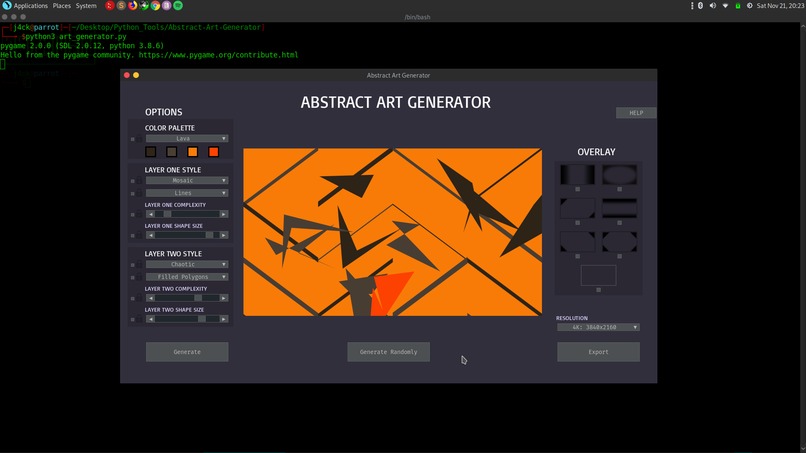This screenshot has height=453, width=806.
Task: Click the Layer One Shape Size slider handle
Action: [x=209, y=235]
